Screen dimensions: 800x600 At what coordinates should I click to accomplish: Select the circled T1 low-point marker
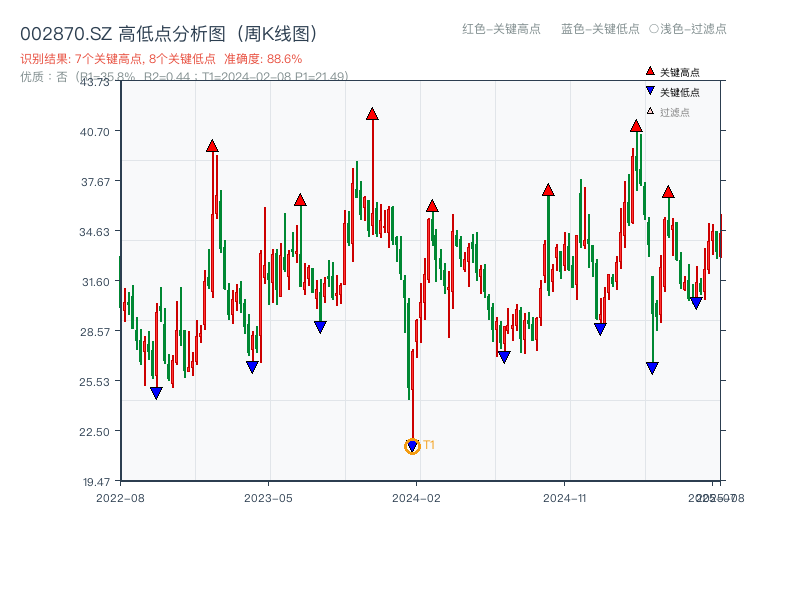[411, 446]
